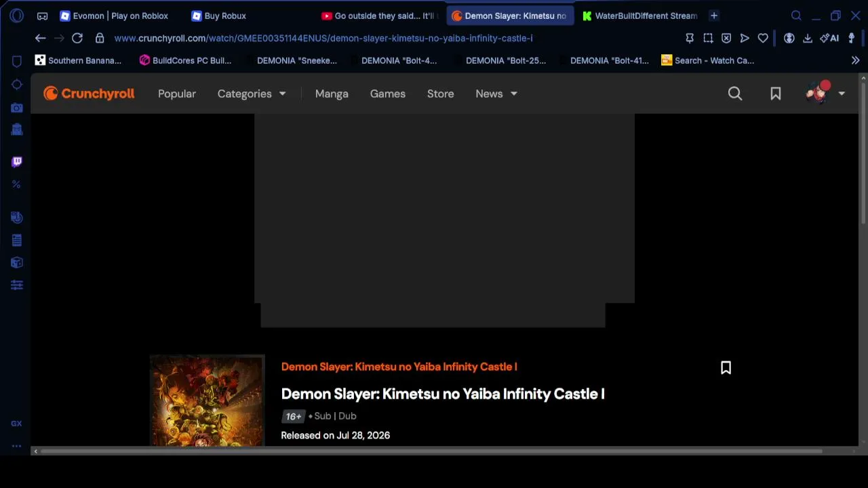Open a new browser tab
Viewport: 868px width, 488px height.
click(714, 16)
